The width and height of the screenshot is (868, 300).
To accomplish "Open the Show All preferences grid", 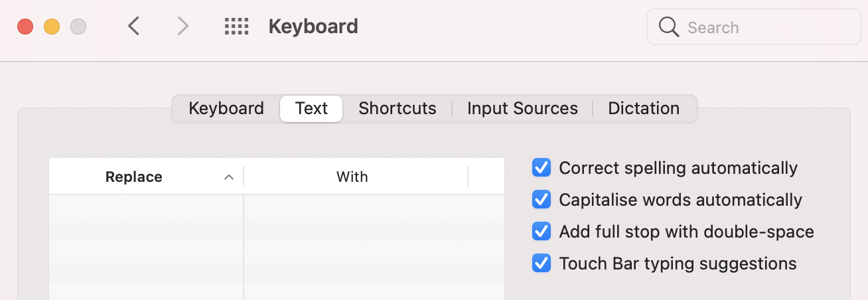I will 236,27.
